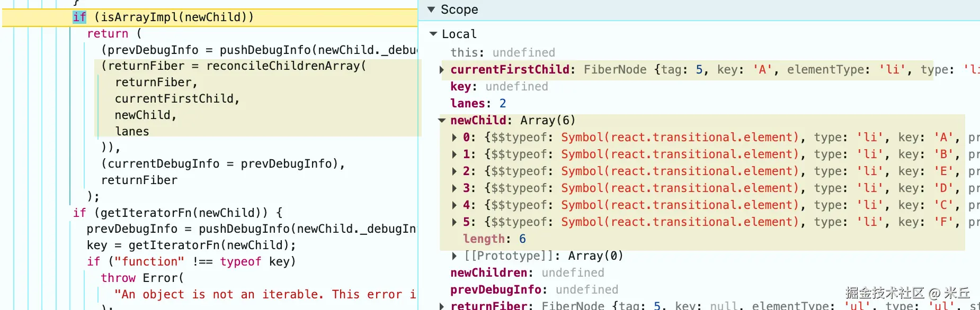This screenshot has width=980, height=310.
Task: Select the lanes: 2 scope variable
Action: [478, 104]
